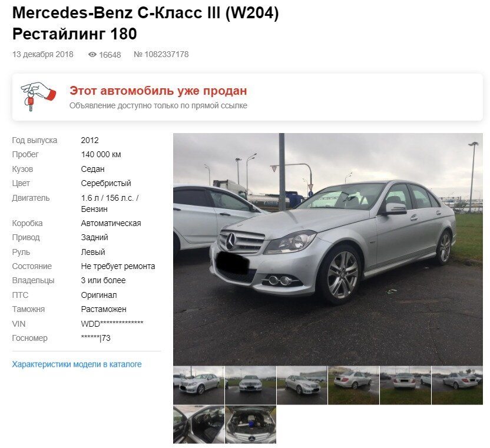The image size is (490, 448).
Task: Open 'Характеристики модели в каталоге' link
Action: [x=77, y=364]
